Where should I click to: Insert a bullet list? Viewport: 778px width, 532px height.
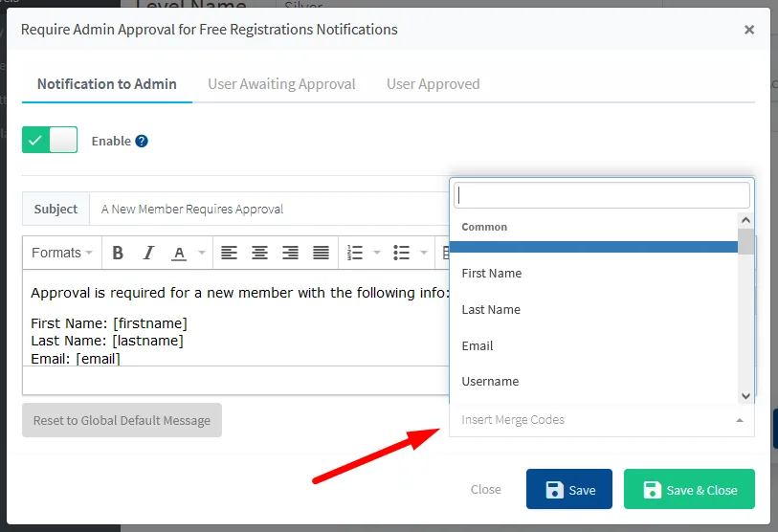(x=401, y=254)
